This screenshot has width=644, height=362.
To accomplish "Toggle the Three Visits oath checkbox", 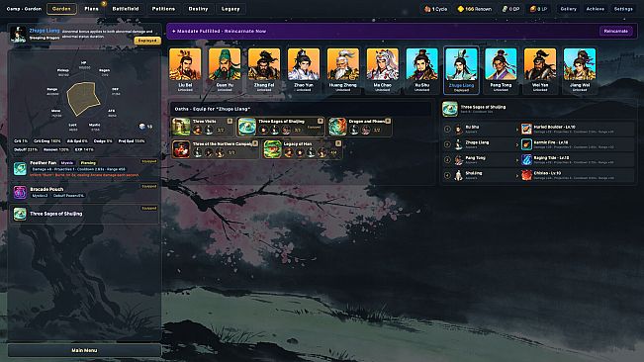I will pyautogui.click(x=230, y=121).
